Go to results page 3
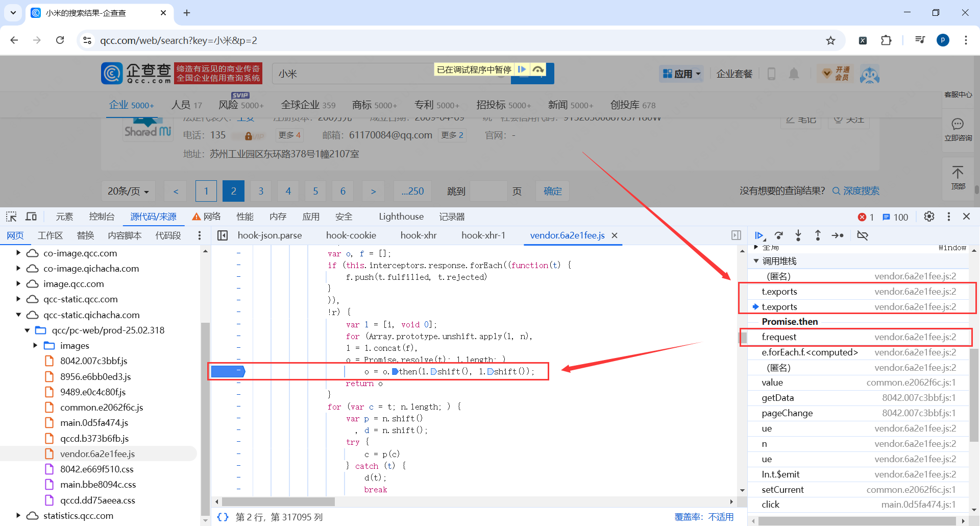Image resolution: width=980 pixels, height=526 pixels. [261, 191]
